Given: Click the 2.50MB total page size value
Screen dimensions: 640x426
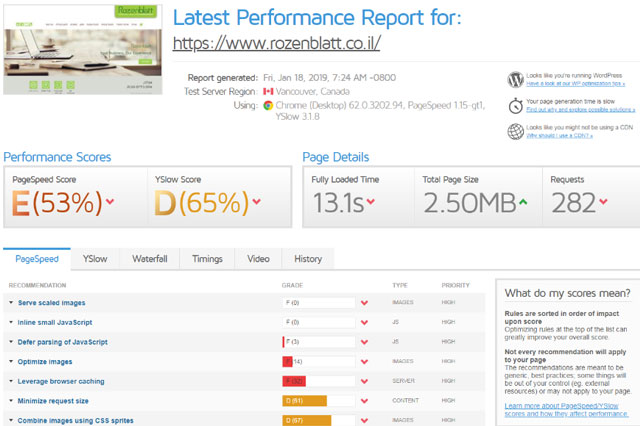Looking at the screenshot, I should (x=470, y=203).
